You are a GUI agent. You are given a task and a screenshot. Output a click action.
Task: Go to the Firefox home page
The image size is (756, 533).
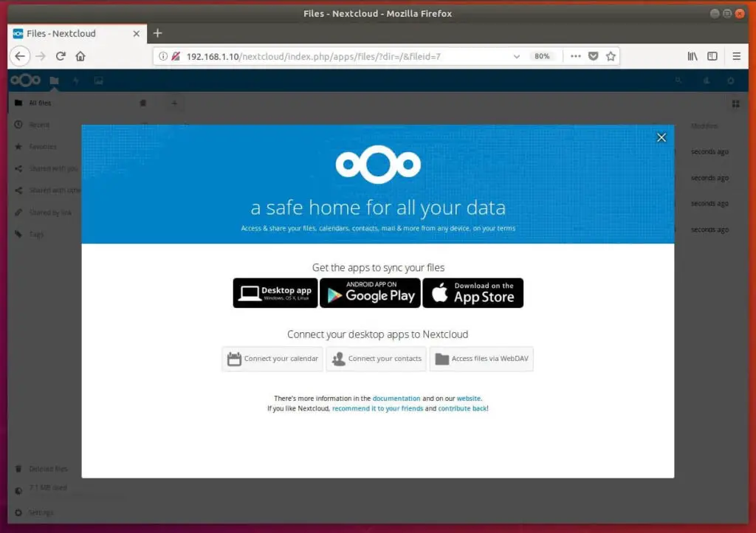click(80, 56)
